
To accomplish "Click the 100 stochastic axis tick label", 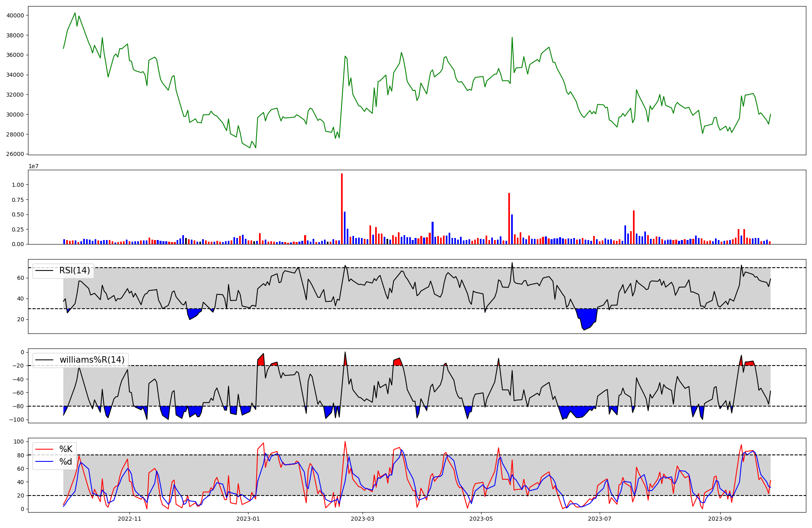I will pos(19,441).
